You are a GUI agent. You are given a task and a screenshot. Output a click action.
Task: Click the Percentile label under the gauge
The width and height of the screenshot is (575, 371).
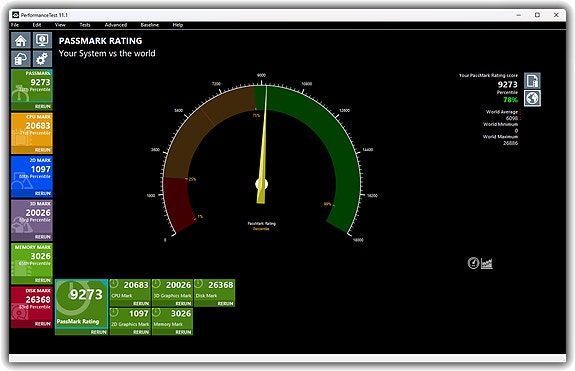pos(261,229)
